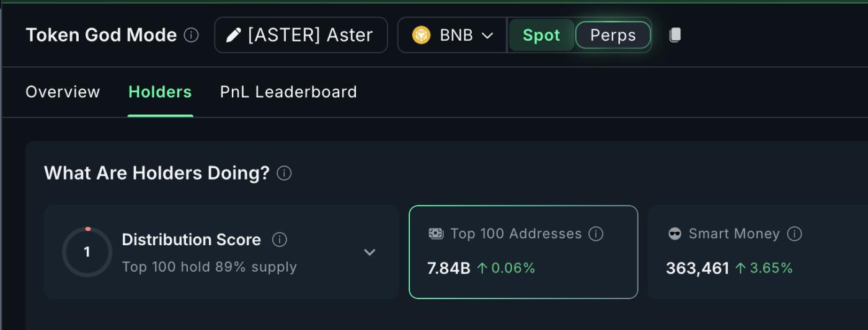Click info icon beside Distribution Score
The height and width of the screenshot is (330, 868).
[280, 240]
